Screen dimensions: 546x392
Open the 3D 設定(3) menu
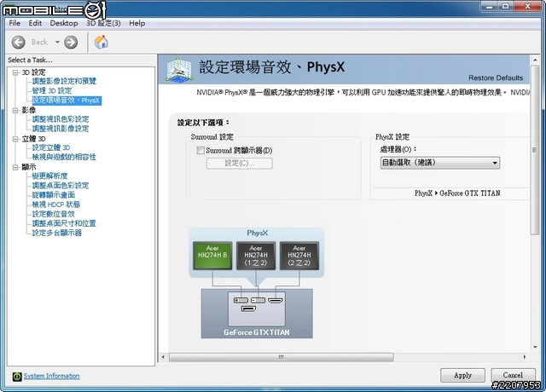tap(103, 23)
